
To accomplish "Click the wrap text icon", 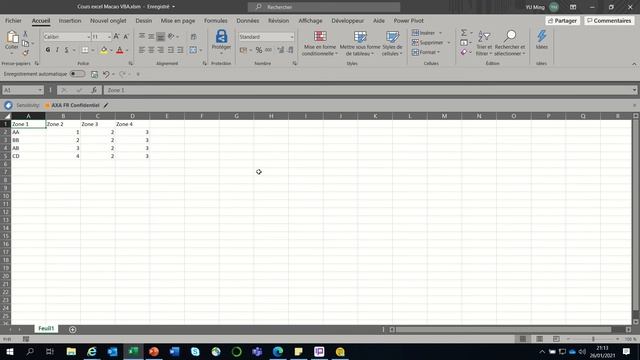I will click(193, 37).
